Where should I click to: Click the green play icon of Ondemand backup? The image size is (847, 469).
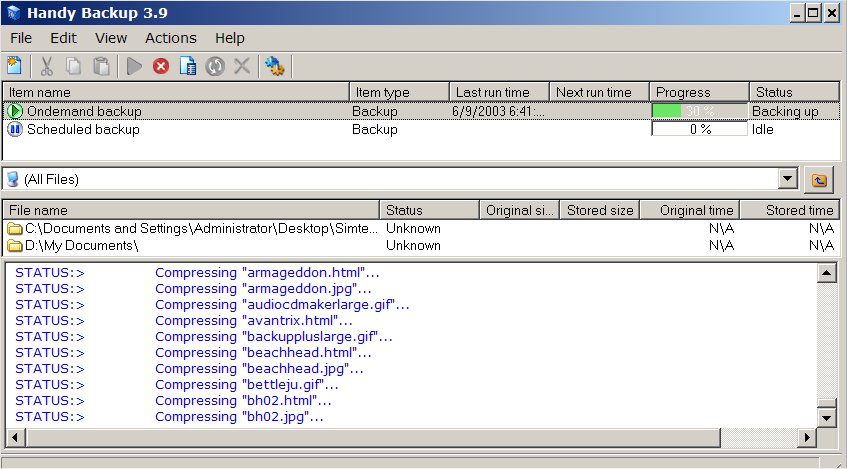15,111
